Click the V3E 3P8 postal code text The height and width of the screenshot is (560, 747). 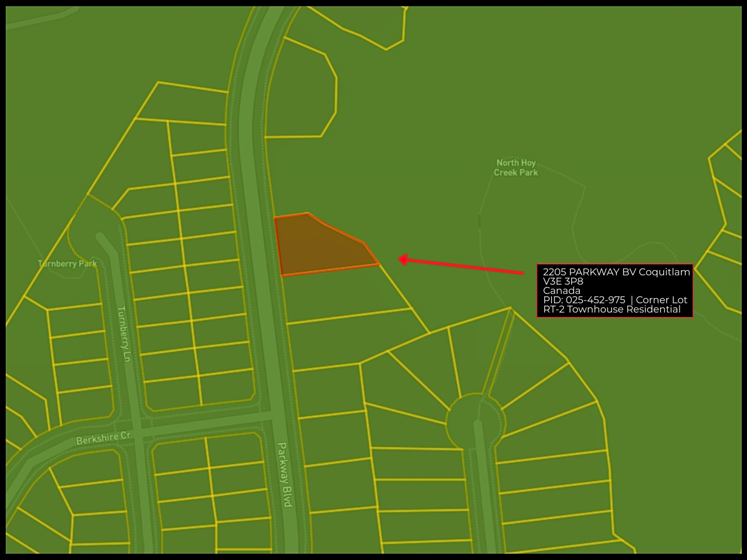point(563,281)
